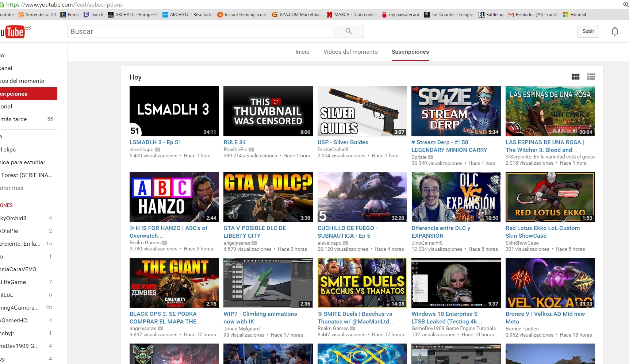Open the Bronce Tactics channel link
The image size is (629, 364).
[522, 329]
